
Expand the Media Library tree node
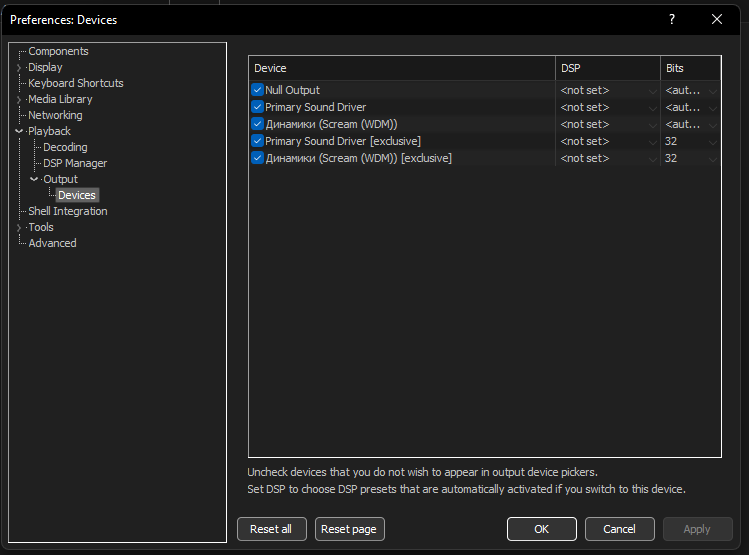click(x=19, y=100)
